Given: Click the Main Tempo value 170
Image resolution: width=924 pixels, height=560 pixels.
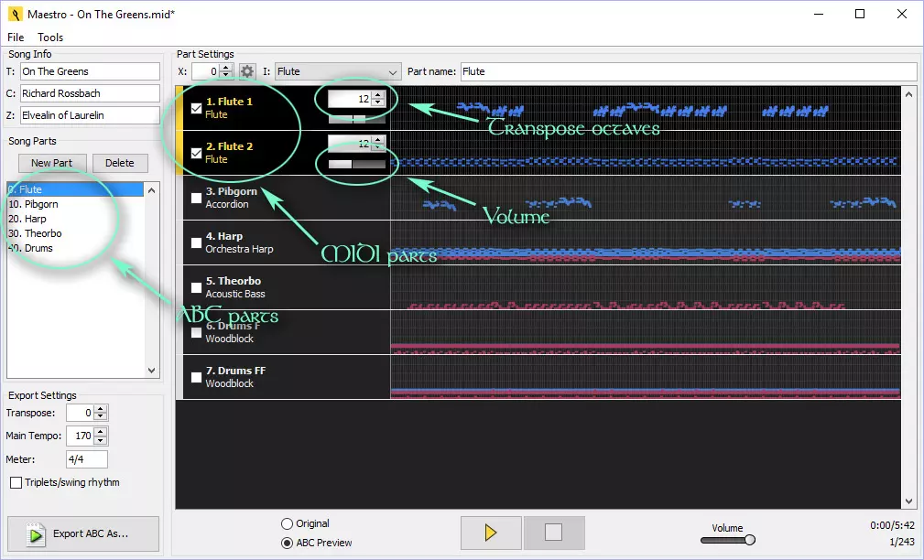Looking at the screenshot, I should (x=81, y=436).
